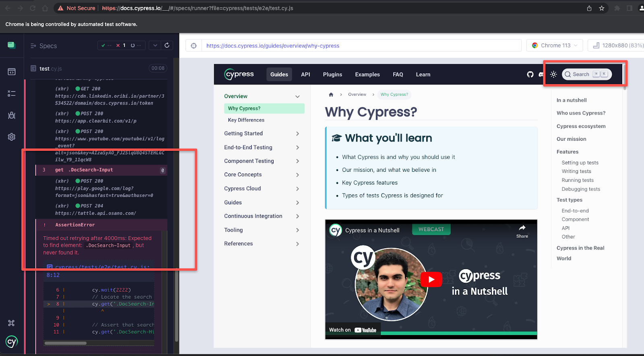Select the API tab in docs navbar
The height and width of the screenshot is (356, 644).
[305, 74]
